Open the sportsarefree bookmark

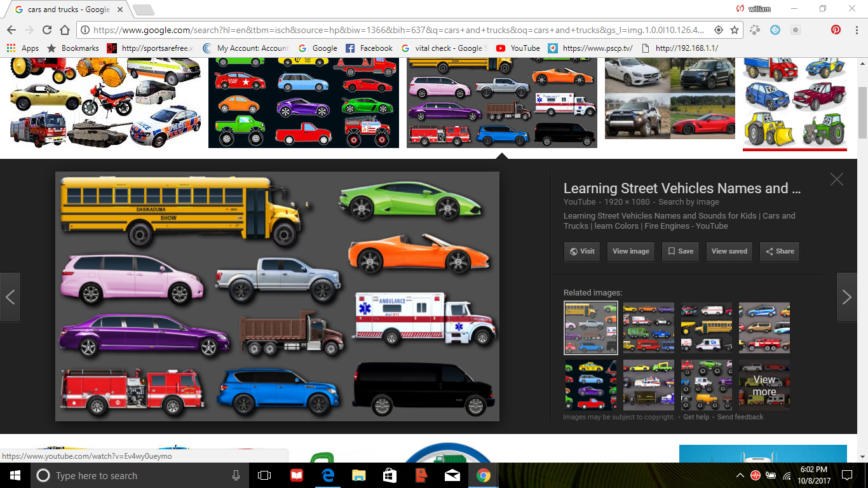point(150,48)
